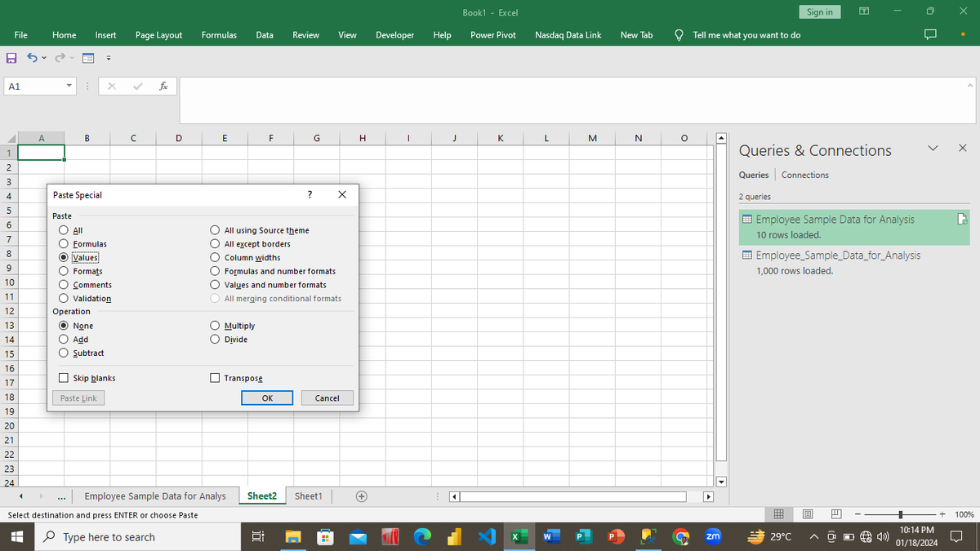This screenshot has height=551, width=980.
Task: Close the Queries & Connections pane
Action: pos(961,149)
